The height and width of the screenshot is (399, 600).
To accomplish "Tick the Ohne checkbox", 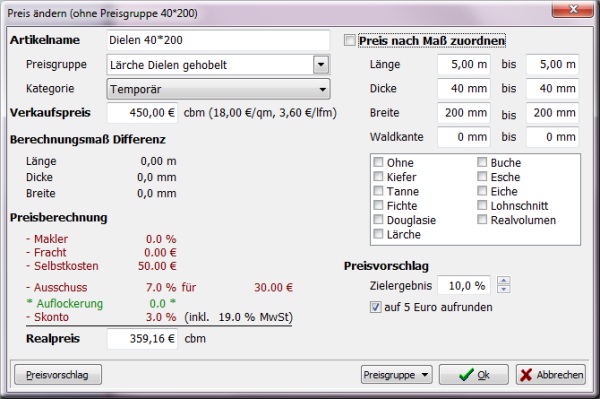I will pos(378,162).
